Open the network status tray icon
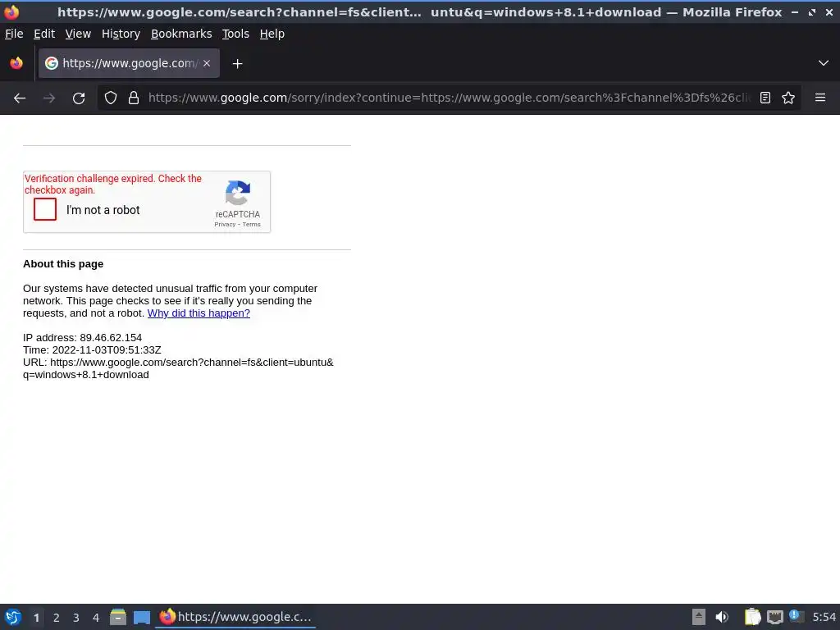This screenshot has height=630, width=840. pyautogui.click(x=774, y=617)
